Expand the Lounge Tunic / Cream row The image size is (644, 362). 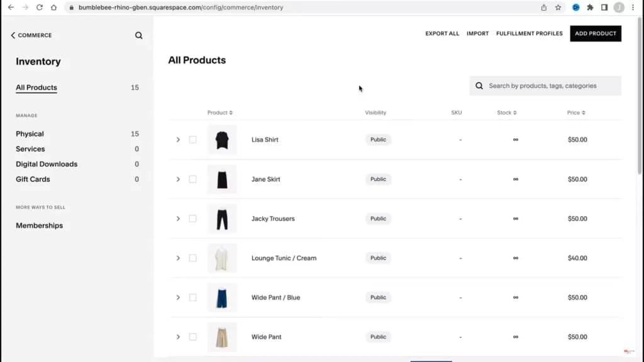point(178,258)
